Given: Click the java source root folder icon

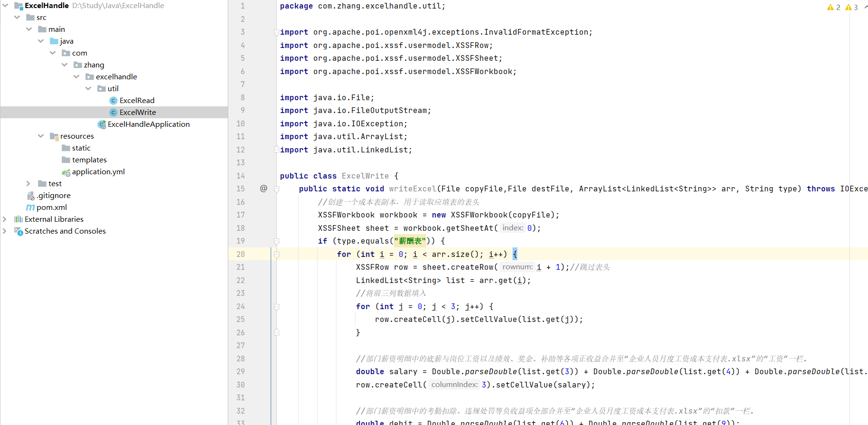Looking at the screenshot, I should (54, 41).
